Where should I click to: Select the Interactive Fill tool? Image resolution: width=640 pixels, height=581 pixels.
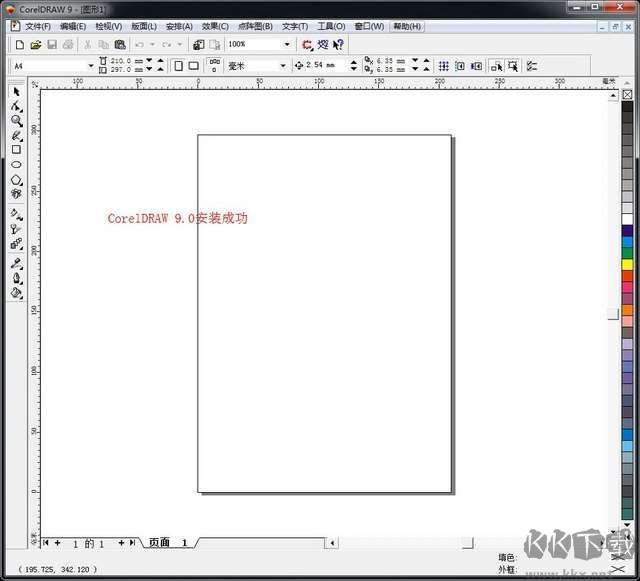pyautogui.click(x=16, y=214)
